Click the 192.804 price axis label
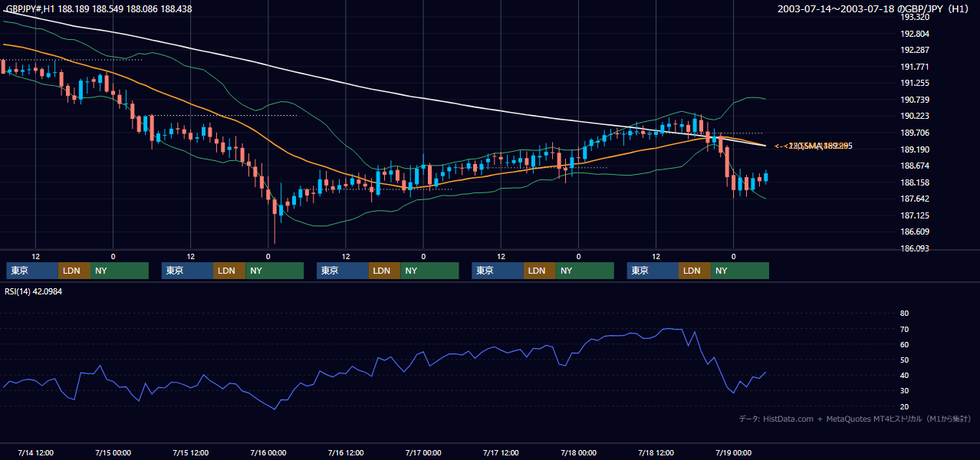This screenshot has height=460, width=980. pyautogui.click(x=914, y=34)
